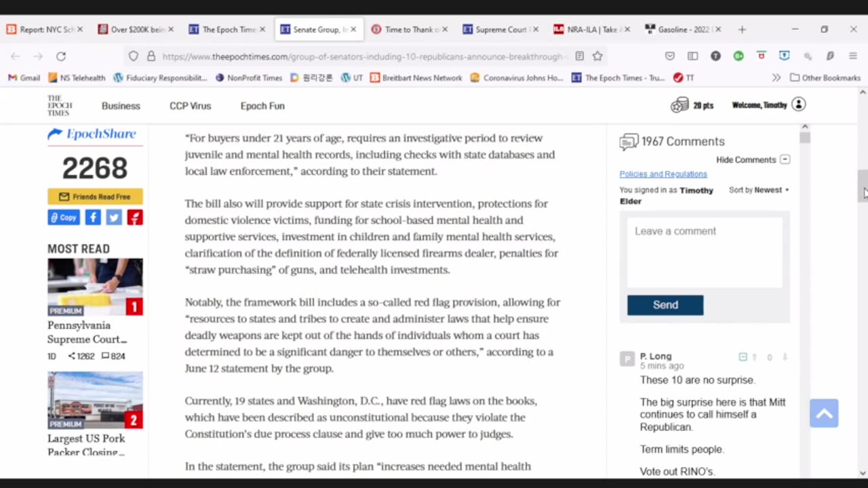Open NonProfit Times bookmark

click(x=248, y=78)
